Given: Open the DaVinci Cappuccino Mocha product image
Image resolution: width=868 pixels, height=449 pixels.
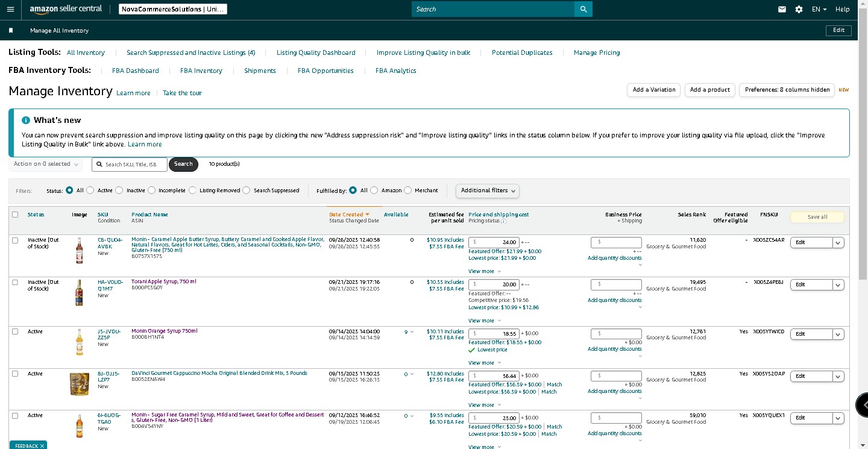Looking at the screenshot, I should coord(80,384).
